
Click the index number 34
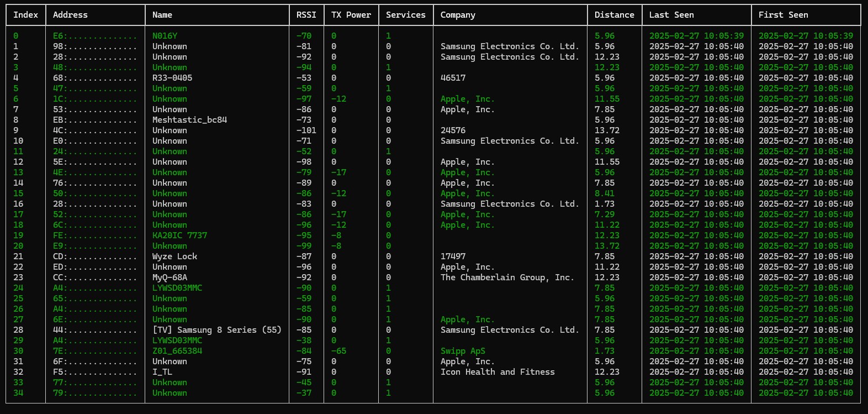click(x=18, y=393)
